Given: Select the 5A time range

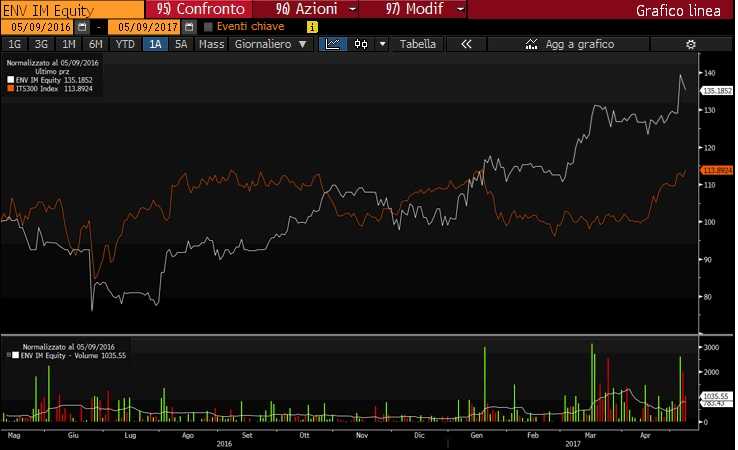Looking at the screenshot, I should click(x=181, y=44).
